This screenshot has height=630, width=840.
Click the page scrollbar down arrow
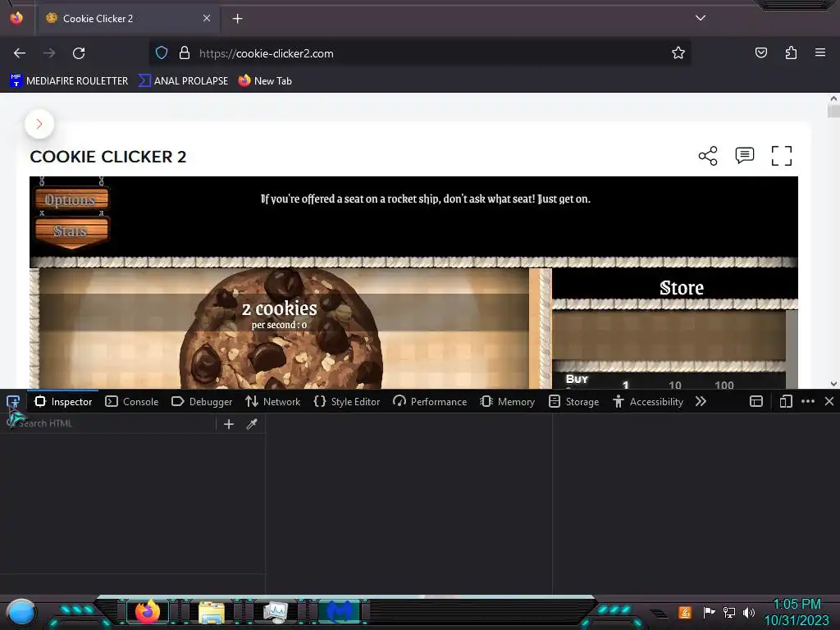[833, 384]
